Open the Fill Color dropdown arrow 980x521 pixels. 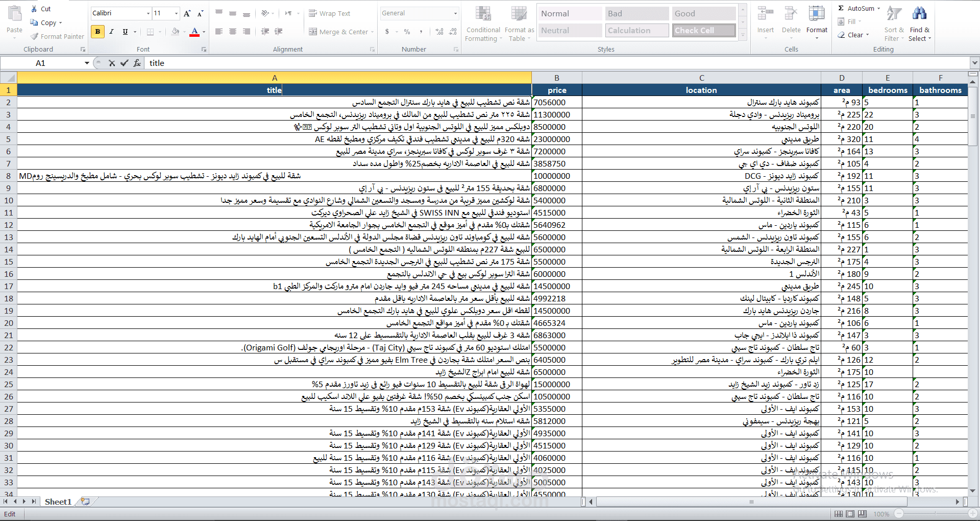pyautogui.click(x=183, y=32)
